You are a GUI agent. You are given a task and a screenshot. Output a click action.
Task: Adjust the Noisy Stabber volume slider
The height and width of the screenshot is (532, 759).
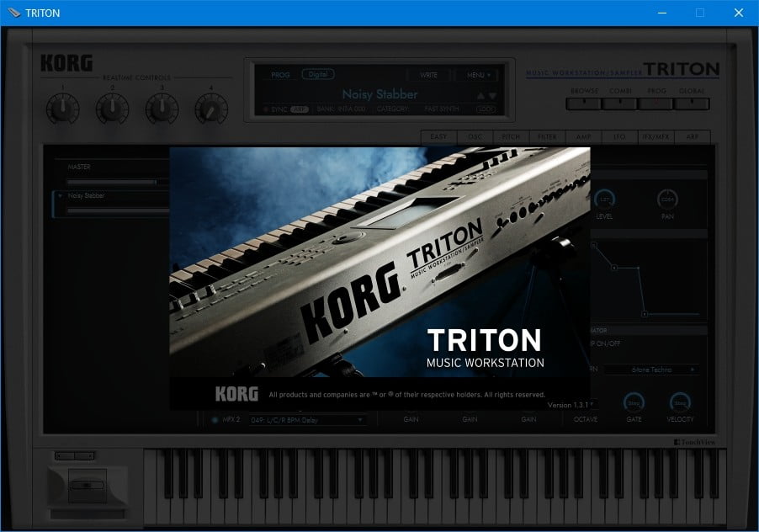coord(118,211)
